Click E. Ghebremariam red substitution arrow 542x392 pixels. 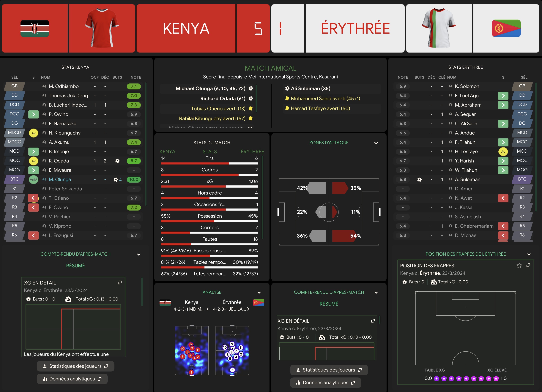pyautogui.click(x=503, y=226)
